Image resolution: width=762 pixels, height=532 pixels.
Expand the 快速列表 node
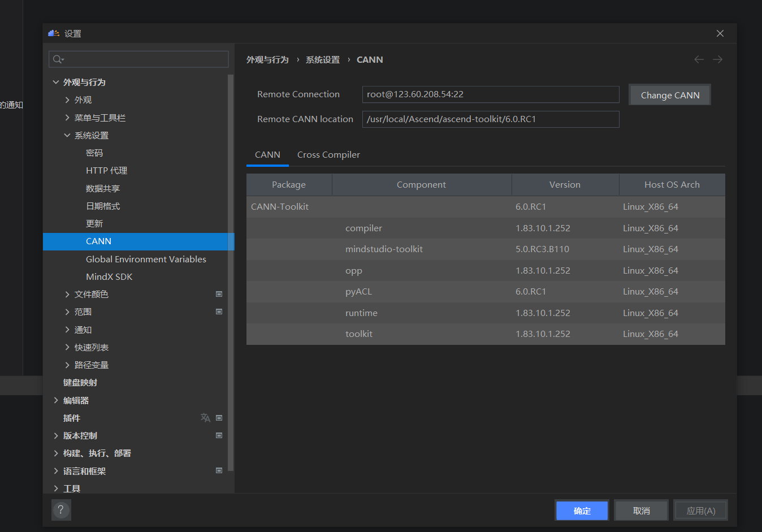coord(67,347)
